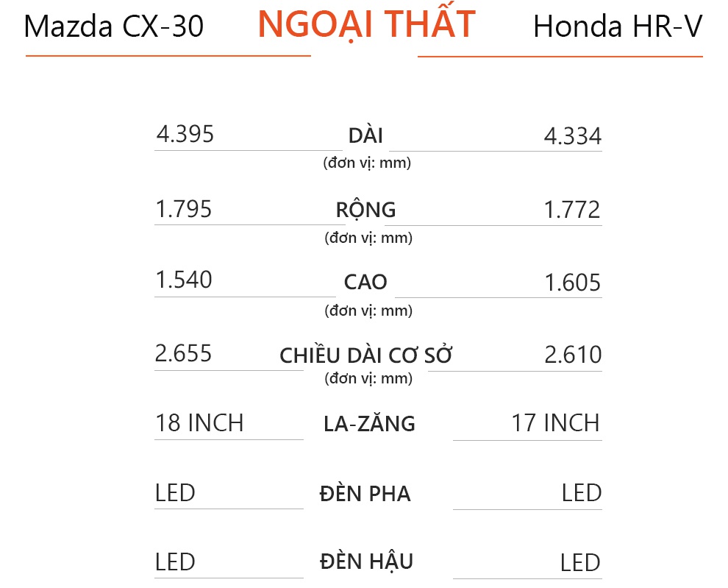Select the ĐÈN HẬU row label
This screenshot has width=728, height=588.
(x=367, y=562)
